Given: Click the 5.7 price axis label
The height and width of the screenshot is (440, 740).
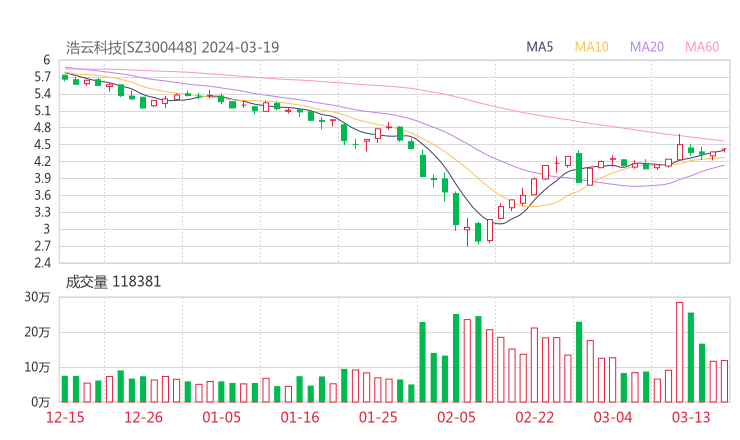Looking at the screenshot, I should 42,77.
